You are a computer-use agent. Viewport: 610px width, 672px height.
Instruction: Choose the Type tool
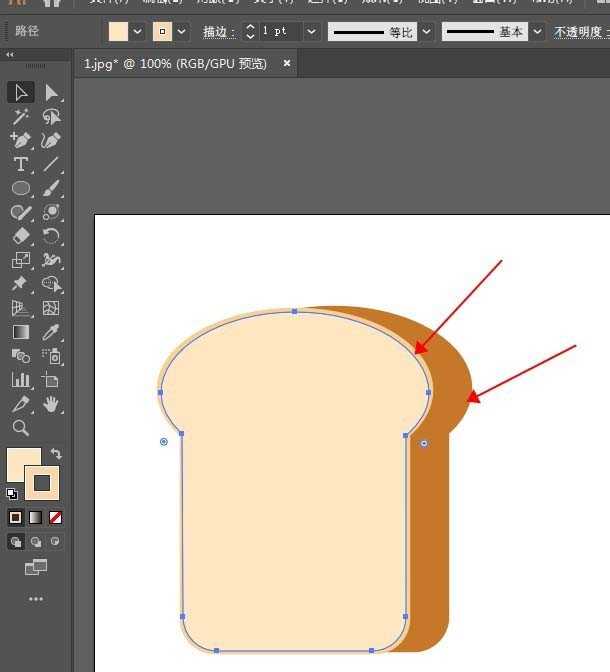point(20,165)
